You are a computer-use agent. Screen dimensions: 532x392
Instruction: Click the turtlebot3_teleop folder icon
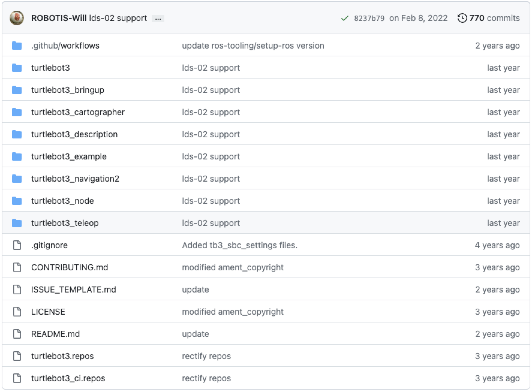(17, 223)
